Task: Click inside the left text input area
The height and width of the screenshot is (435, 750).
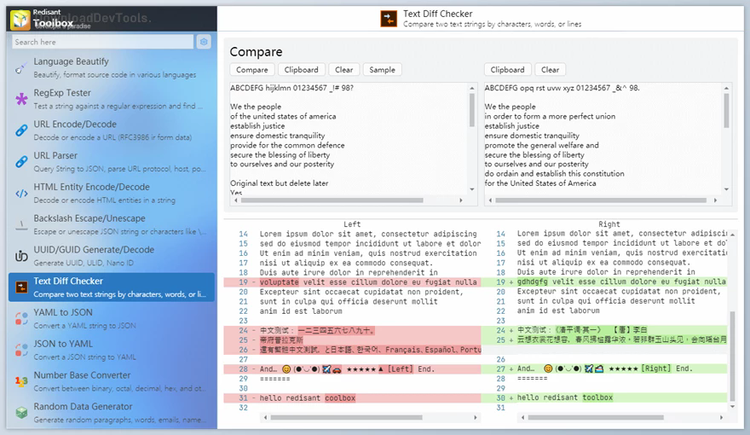Action: 348,139
